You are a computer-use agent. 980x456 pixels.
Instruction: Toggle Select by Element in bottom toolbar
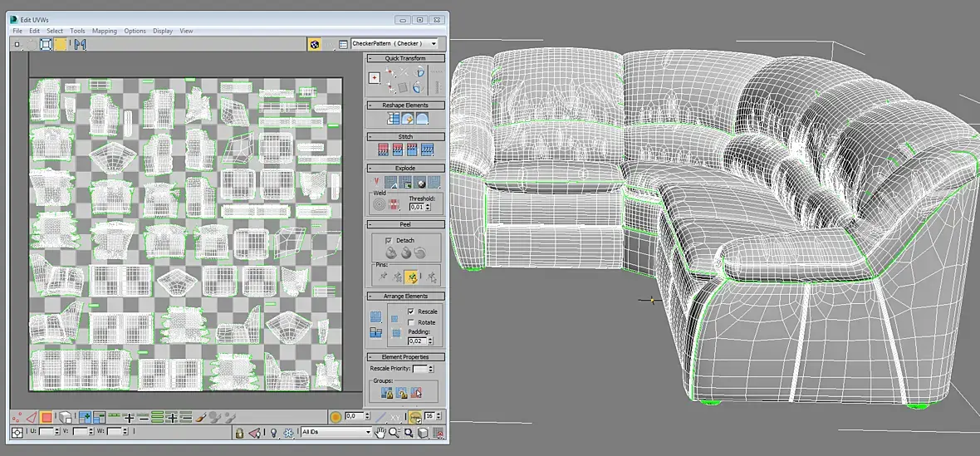point(66,417)
